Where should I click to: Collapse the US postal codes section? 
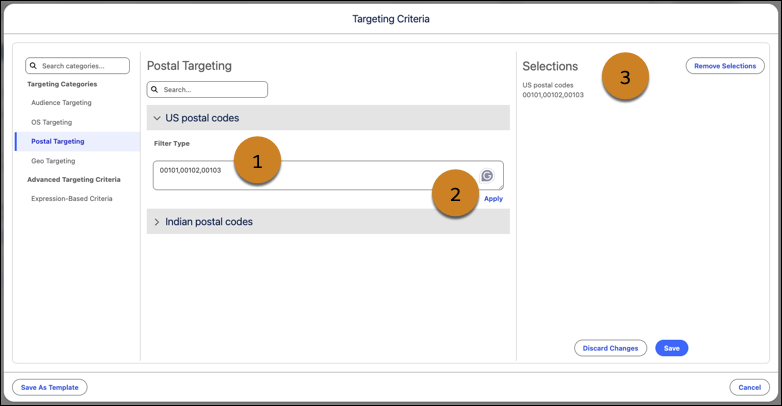point(328,118)
